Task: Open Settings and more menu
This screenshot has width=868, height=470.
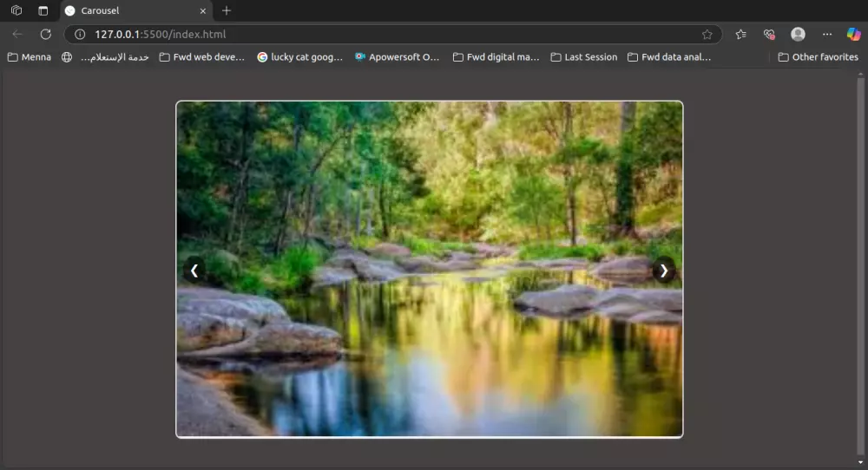Action: pos(827,35)
